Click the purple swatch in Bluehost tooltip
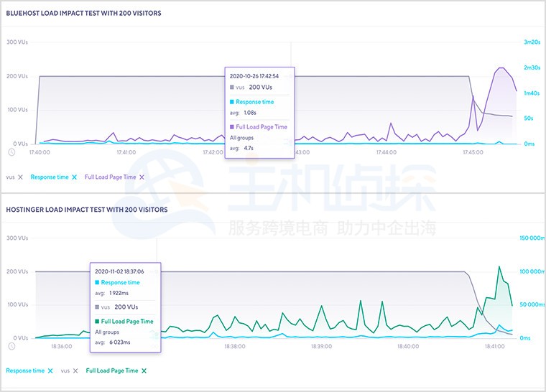This screenshot has height=392, width=546. pyautogui.click(x=232, y=127)
